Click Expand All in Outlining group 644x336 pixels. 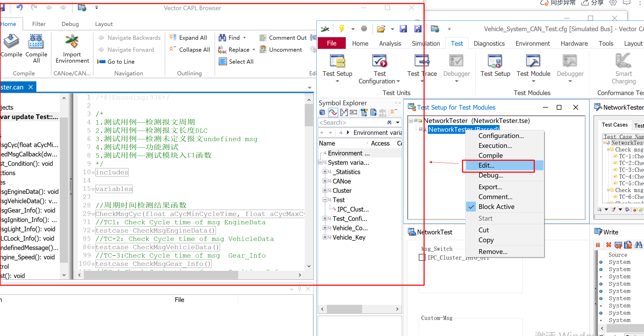pyautogui.click(x=188, y=38)
